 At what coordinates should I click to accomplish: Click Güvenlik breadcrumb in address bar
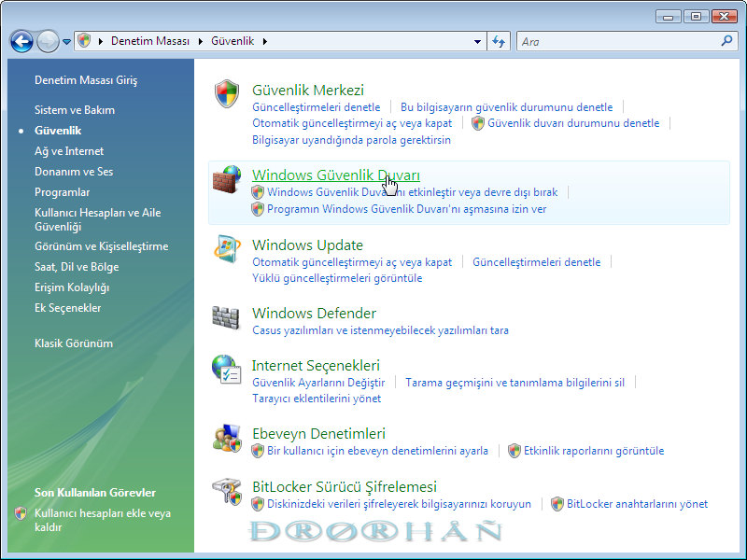click(x=233, y=41)
